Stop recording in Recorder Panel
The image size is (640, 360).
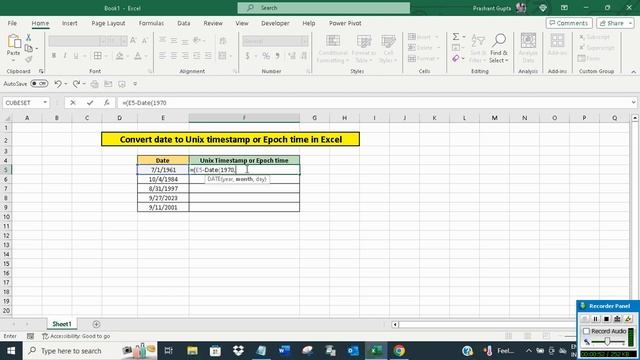(x=606, y=319)
